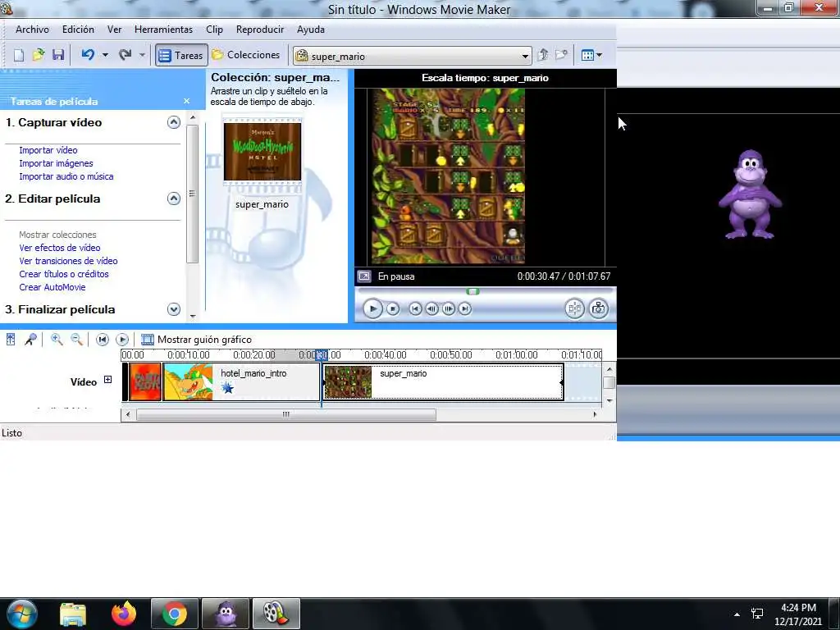The image size is (840, 630).
Task: Open the views dropdown button
Action: coord(591,55)
